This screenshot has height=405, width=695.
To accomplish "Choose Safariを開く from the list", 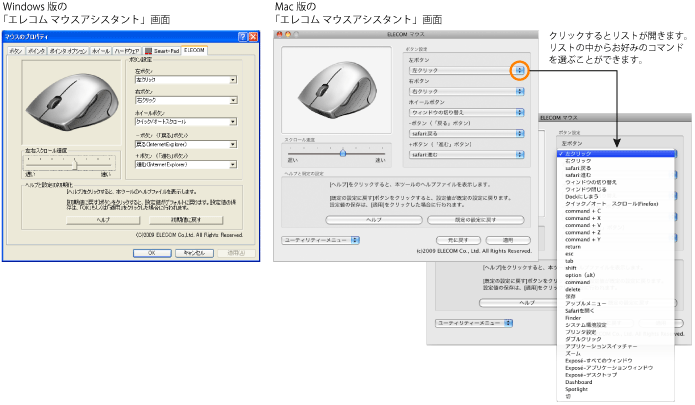I will [x=616, y=311].
